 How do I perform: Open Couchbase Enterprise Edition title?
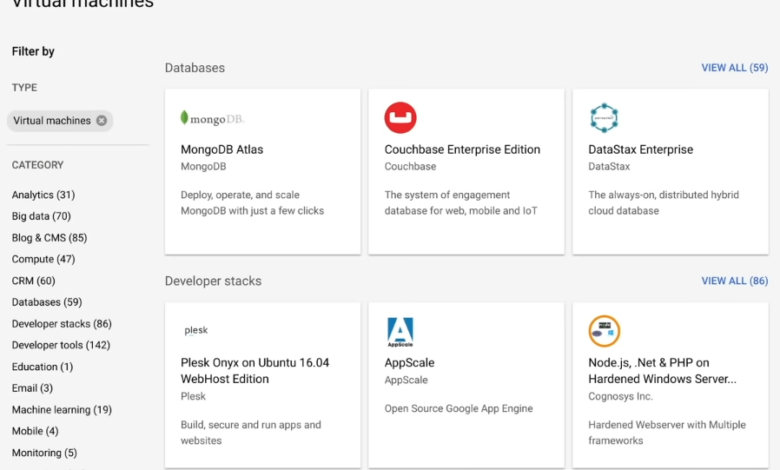pos(462,150)
